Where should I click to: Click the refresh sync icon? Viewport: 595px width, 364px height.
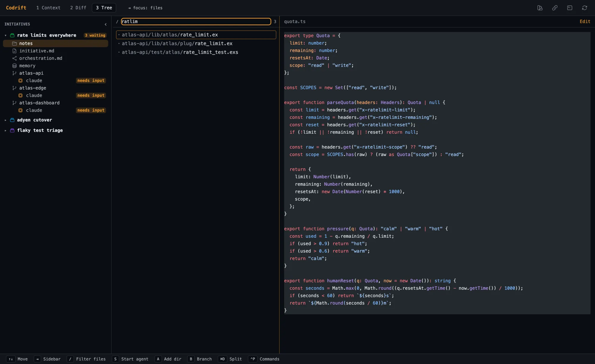[x=585, y=8]
